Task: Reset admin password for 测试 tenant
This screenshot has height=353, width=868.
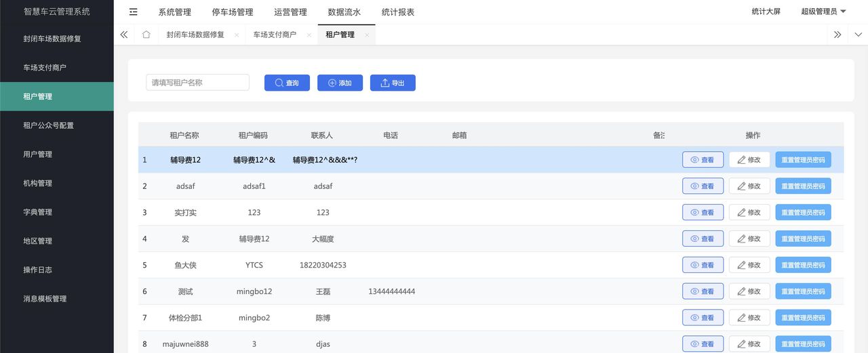Action: [x=803, y=291]
